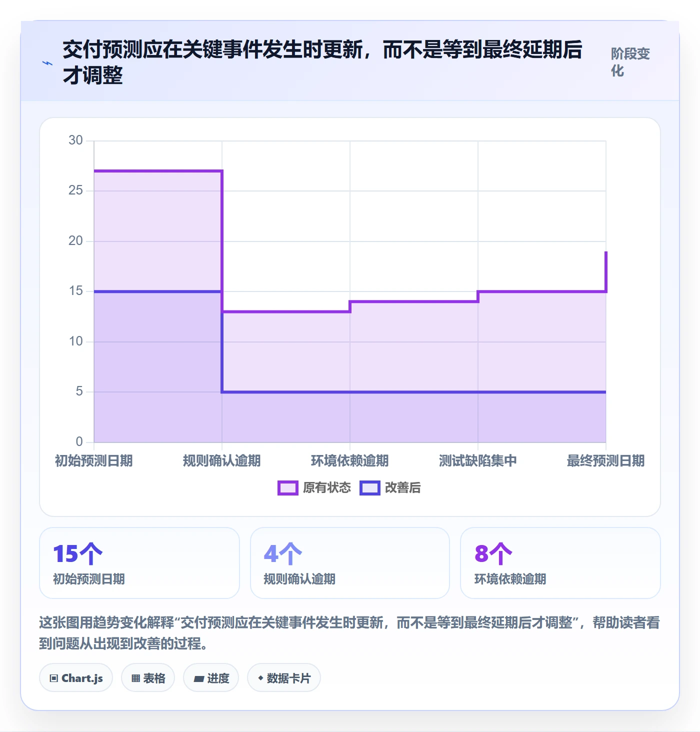The width and height of the screenshot is (700, 732).
Task: Click the blue 改善后 legend swatch
Action: (x=370, y=487)
